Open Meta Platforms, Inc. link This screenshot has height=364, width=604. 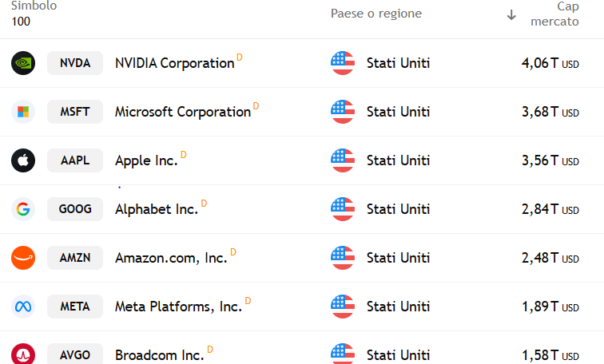tap(178, 307)
